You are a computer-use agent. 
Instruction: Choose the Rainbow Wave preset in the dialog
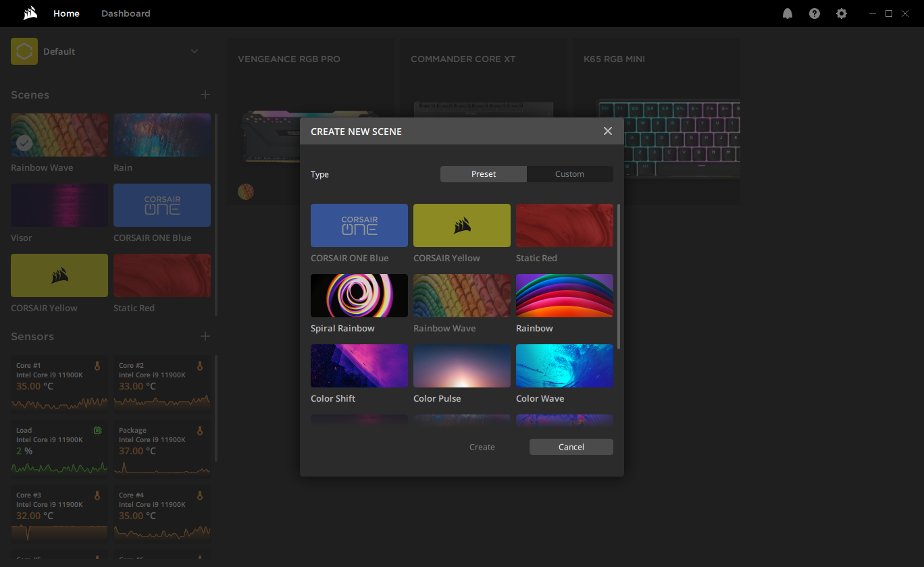click(x=462, y=296)
